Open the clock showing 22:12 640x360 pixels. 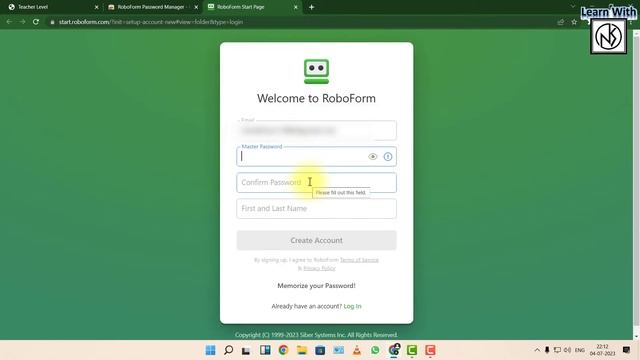[602, 350]
